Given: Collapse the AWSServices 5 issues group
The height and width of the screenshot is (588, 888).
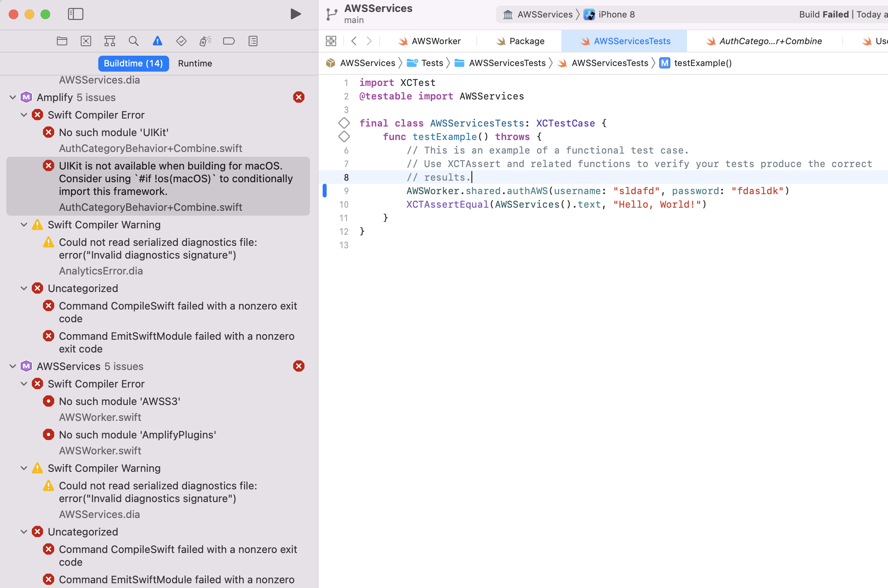Looking at the screenshot, I should 13,366.
